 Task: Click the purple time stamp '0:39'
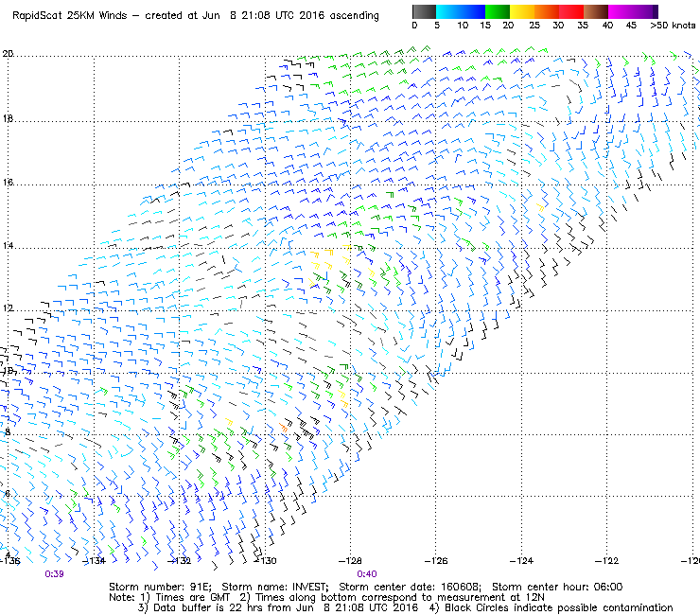(x=54, y=574)
